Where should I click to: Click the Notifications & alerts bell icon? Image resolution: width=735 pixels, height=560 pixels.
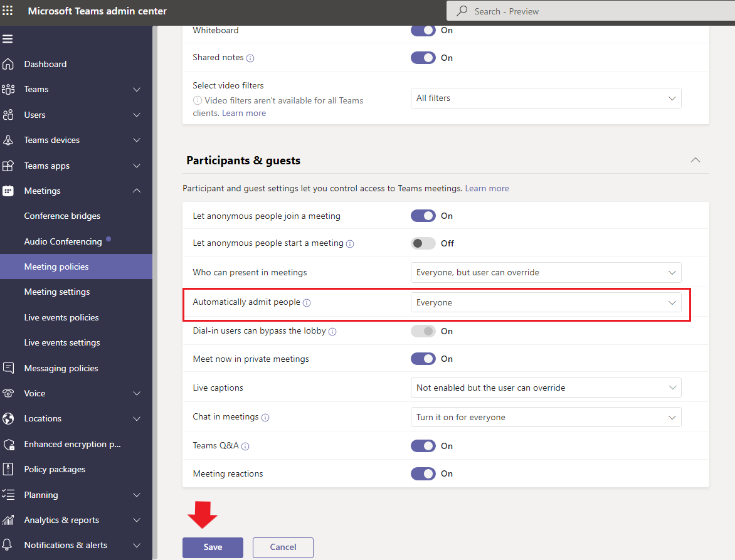(8, 545)
